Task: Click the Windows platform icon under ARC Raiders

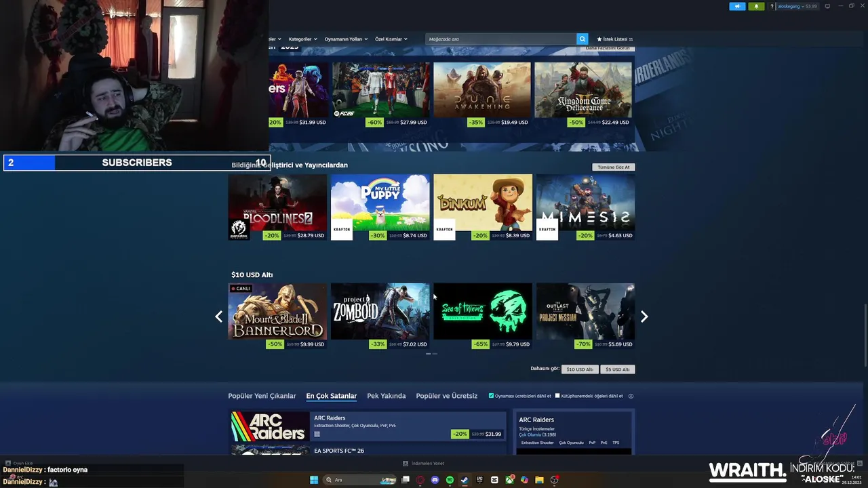Action: [317, 434]
